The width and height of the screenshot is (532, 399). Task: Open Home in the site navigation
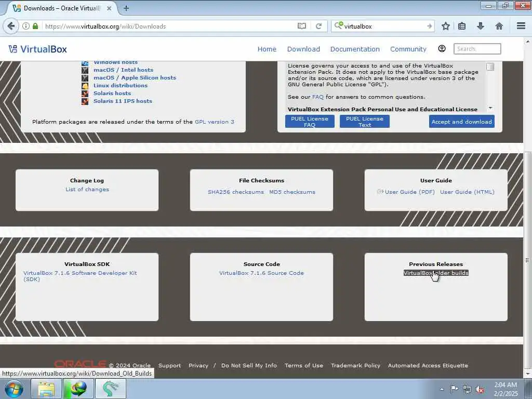tap(267, 49)
